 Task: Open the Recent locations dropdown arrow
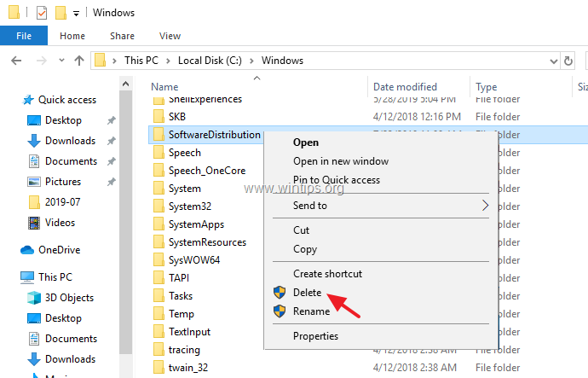(x=61, y=60)
